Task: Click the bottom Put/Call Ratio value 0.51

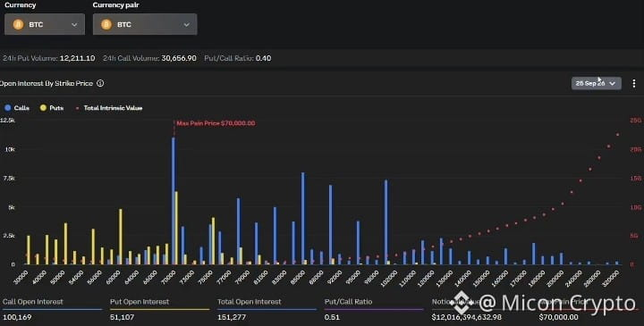Action: coord(332,317)
